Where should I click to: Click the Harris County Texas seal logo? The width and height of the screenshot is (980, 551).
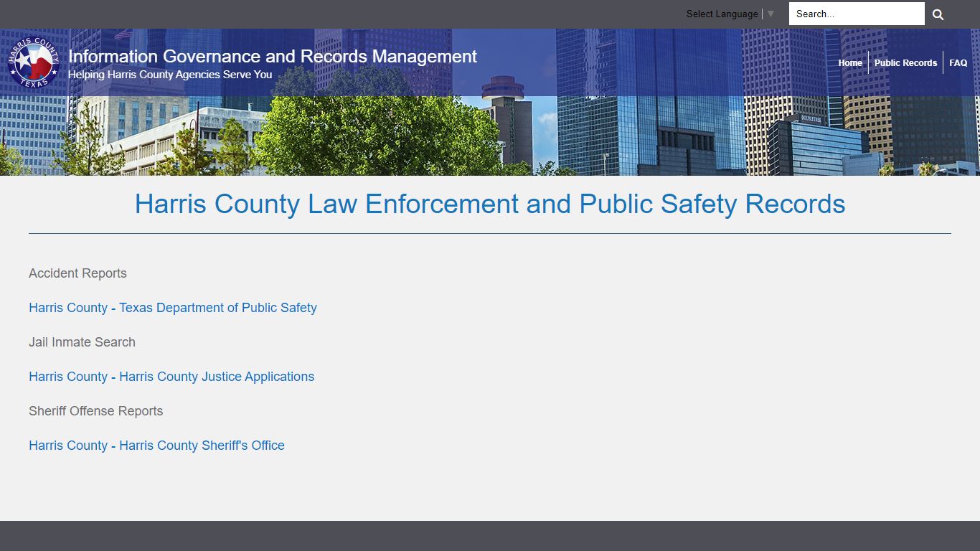pyautogui.click(x=34, y=62)
